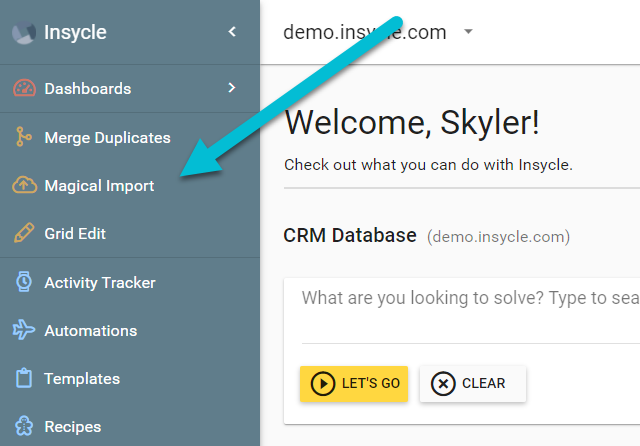Click the Merge Duplicates branch icon
The image size is (640, 446).
click(x=23, y=137)
